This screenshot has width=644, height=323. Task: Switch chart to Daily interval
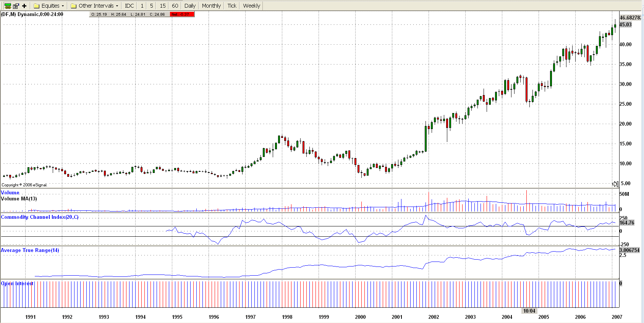(190, 6)
